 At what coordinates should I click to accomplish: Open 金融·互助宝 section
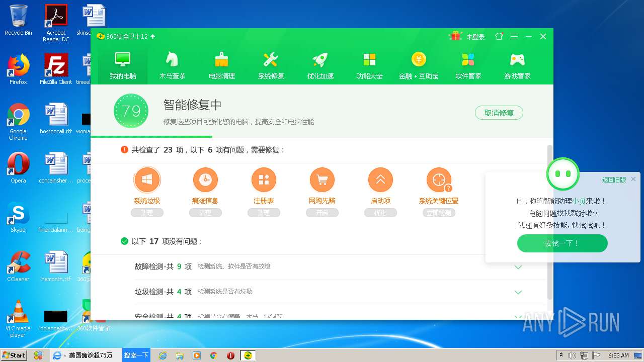(419, 66)
